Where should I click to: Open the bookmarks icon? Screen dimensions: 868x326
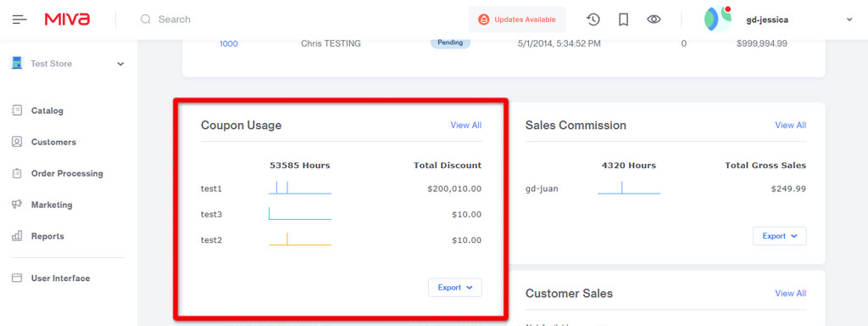[623, 20]
